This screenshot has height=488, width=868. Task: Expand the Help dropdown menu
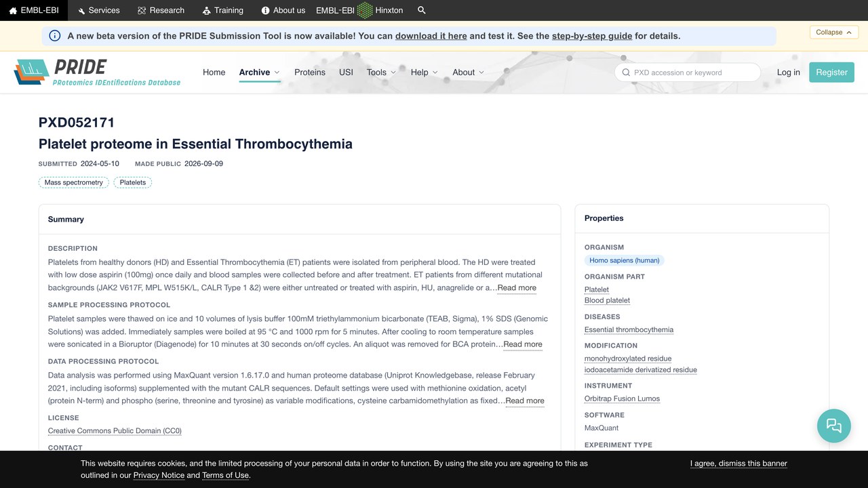[x=425, y=73]
